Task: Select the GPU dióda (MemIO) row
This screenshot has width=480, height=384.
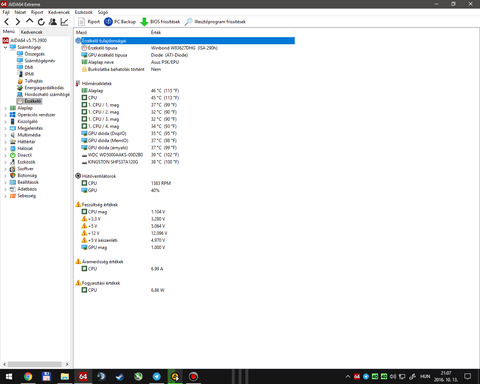Action: 185,141
